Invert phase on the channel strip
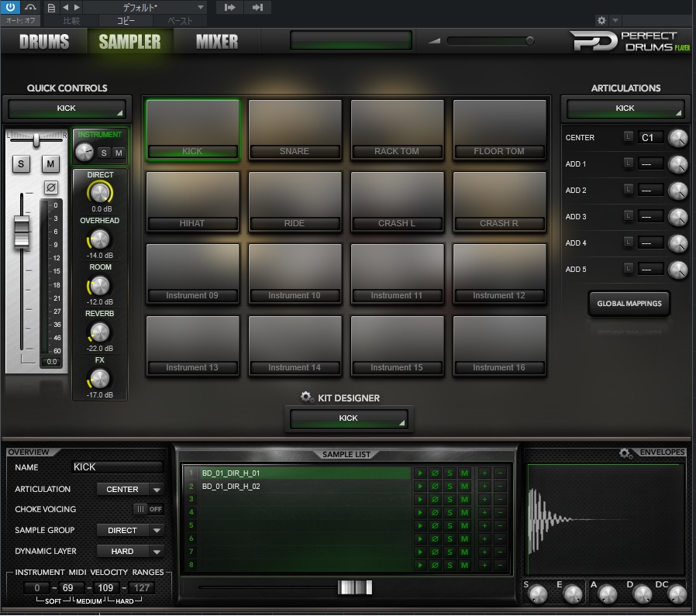This screenshot has width=696, height=616. pos(50,187)
